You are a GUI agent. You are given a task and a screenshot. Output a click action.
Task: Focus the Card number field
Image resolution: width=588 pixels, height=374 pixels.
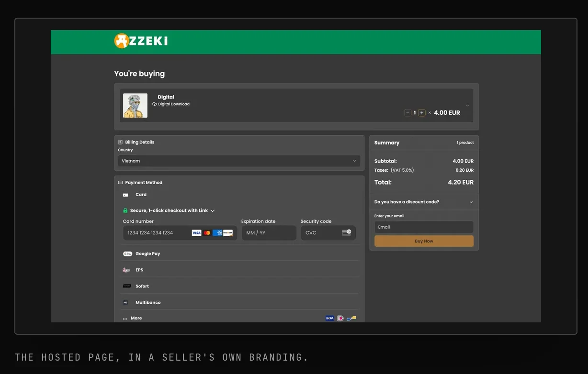[180, 233]
